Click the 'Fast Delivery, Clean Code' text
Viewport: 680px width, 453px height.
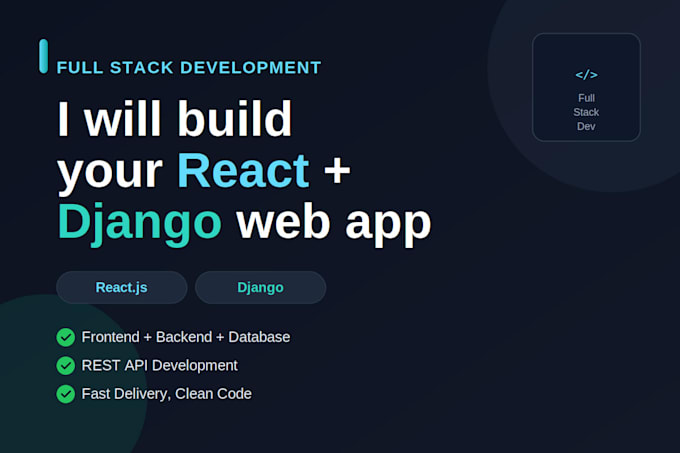pos(167,394)
